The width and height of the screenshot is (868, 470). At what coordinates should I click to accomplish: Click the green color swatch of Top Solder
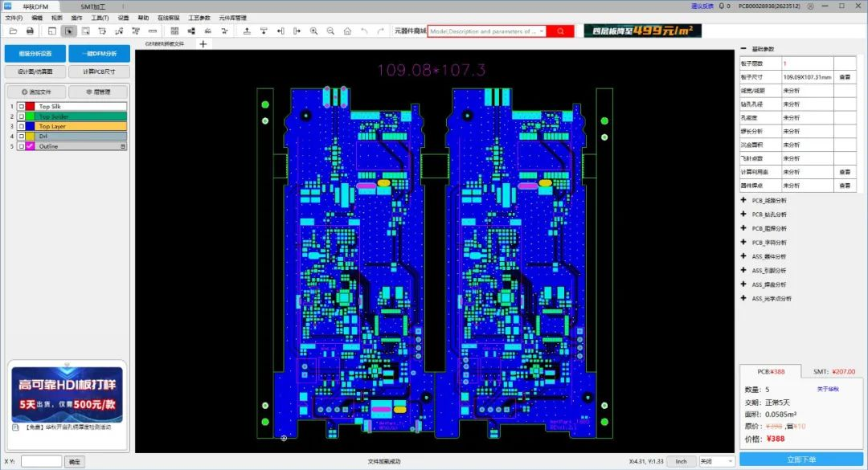coord(30,116)
